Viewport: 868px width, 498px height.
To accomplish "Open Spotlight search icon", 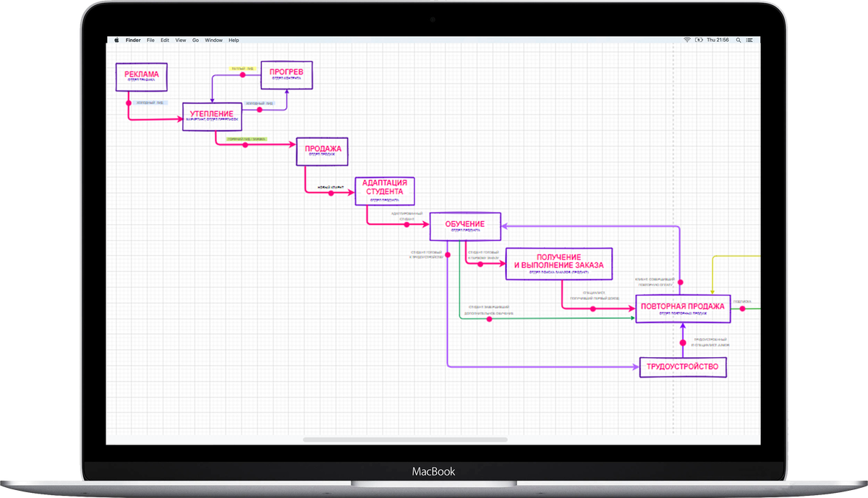I will pyautogui.click(x=739, y=40).
